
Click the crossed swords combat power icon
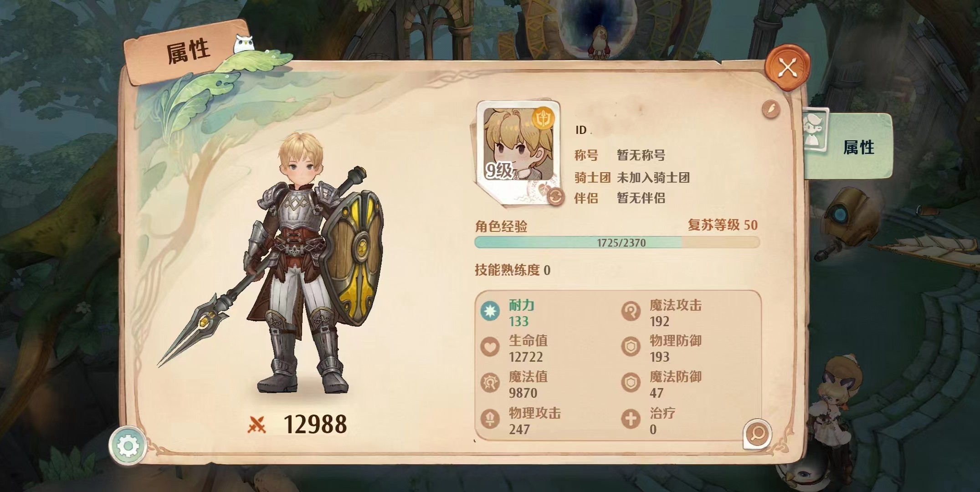pos(256,425)
